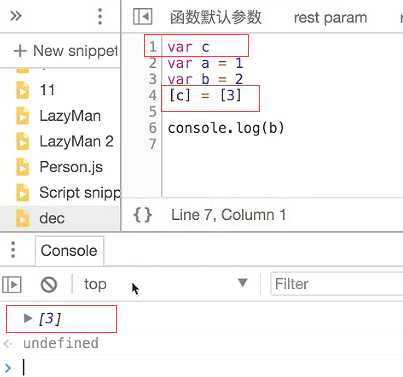Open the snippets pane three-dot menu

click(100, 16)
